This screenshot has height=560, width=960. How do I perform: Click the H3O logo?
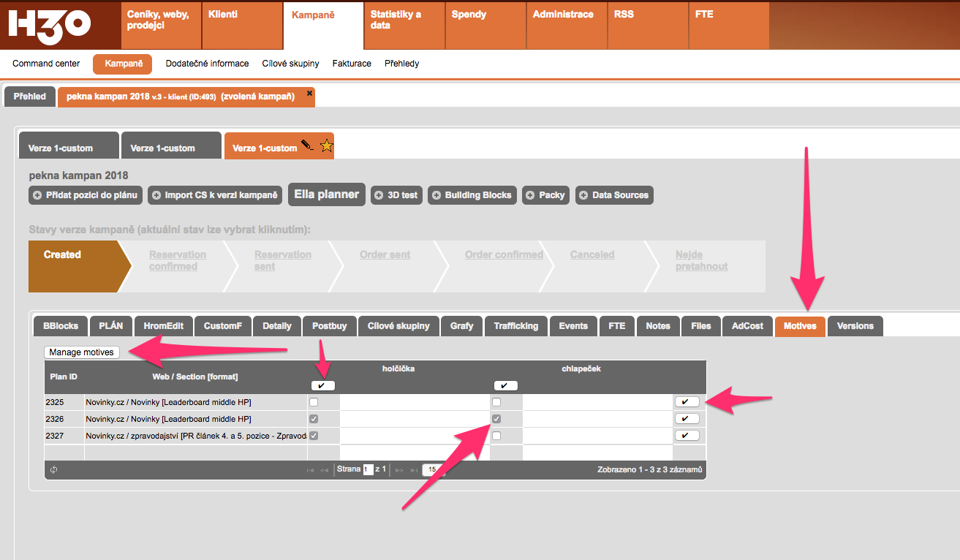pos(49,24)
